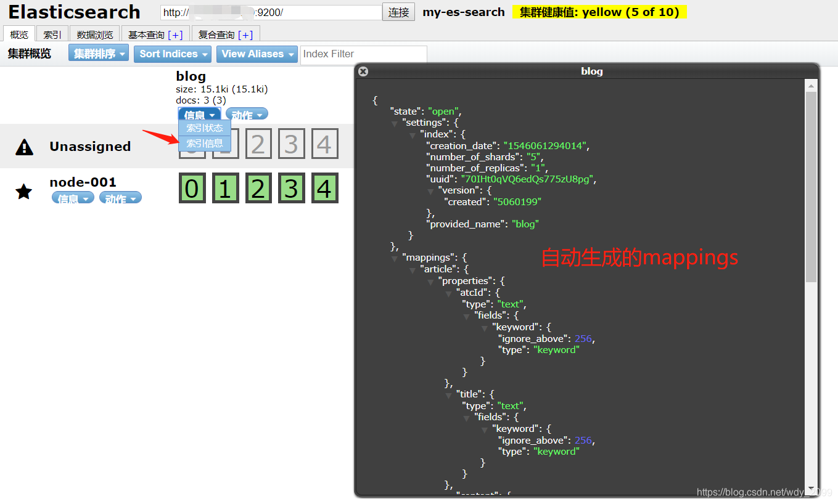Open the 集群排序 dropdown
The height and width of the screenshot is (504, 838).
click(99, 54)
